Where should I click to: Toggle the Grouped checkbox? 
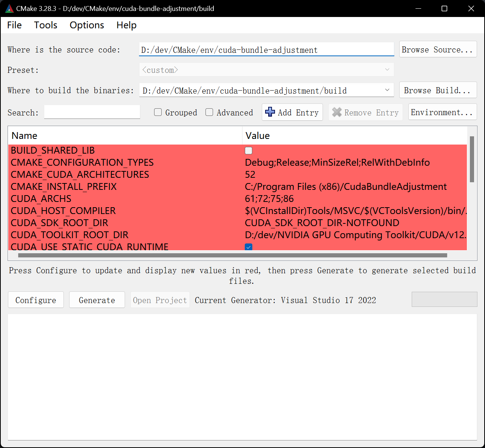158,112
